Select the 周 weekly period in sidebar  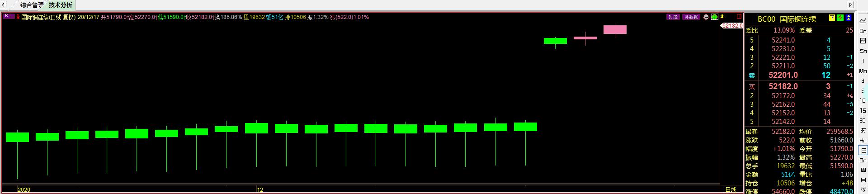[x=863, y=170]
